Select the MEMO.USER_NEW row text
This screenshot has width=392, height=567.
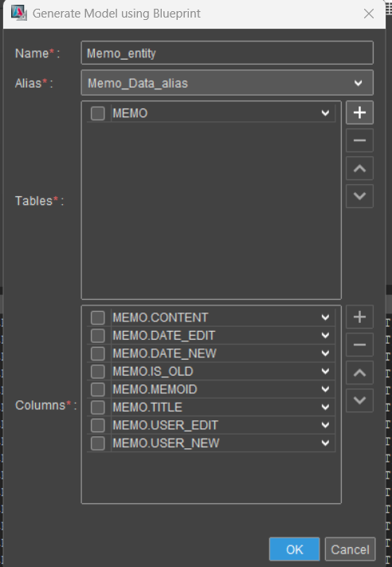(x=166, y=443)
